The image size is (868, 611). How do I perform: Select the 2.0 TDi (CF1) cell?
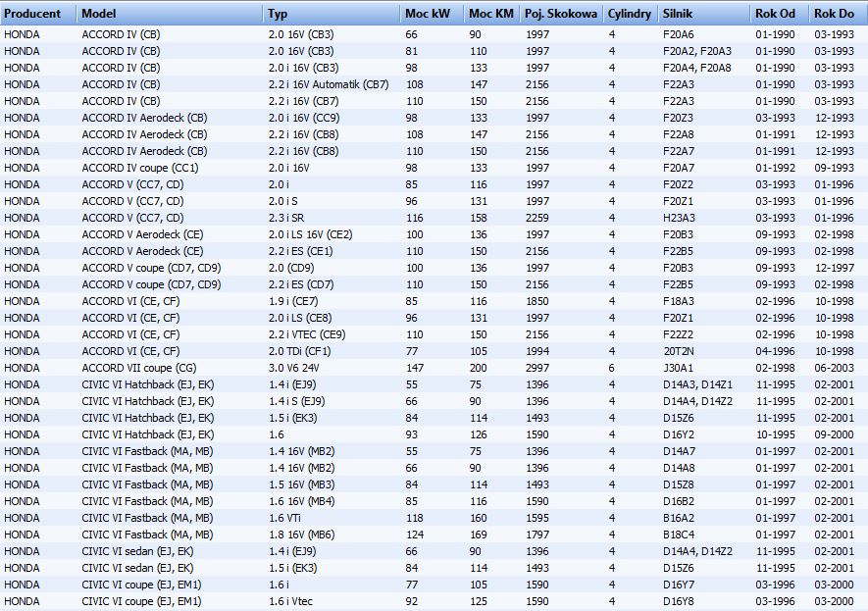[x=299, y=351]
